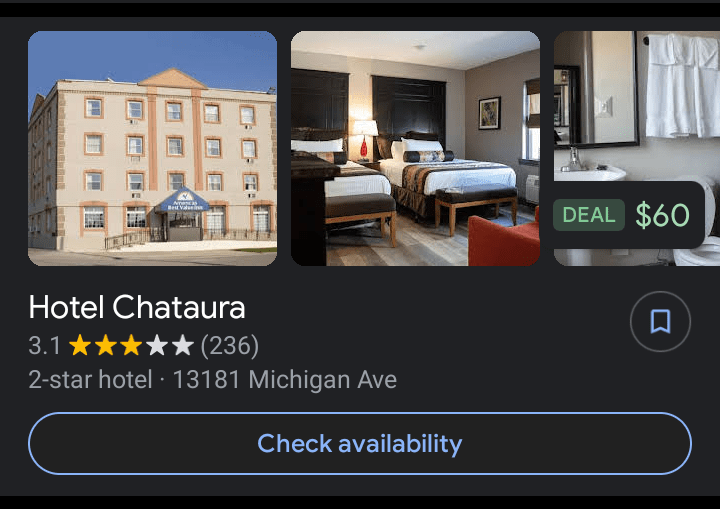Open the hotel bedroom photo
The image size is (720, 509).
click(x=416, y=148)
